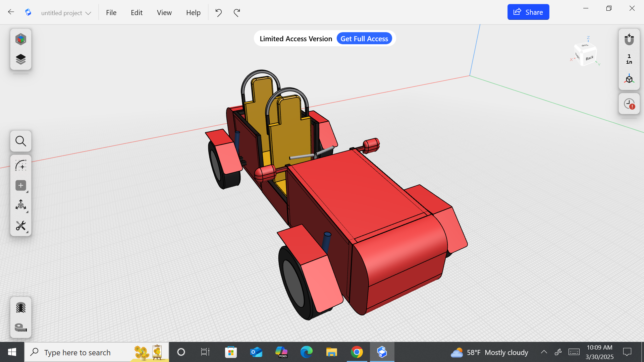
Task: Change the 1 in grid unit
Action: pos(629,59)
